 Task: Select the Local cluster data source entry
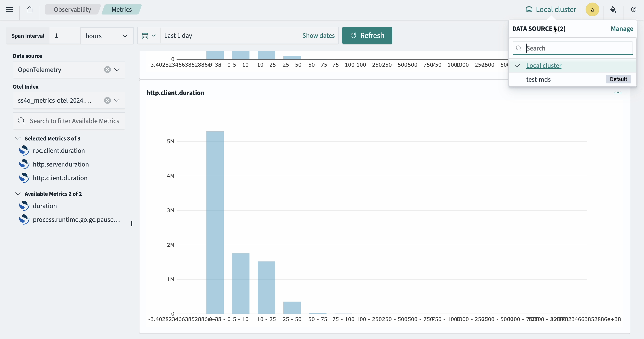click(544, 66)
